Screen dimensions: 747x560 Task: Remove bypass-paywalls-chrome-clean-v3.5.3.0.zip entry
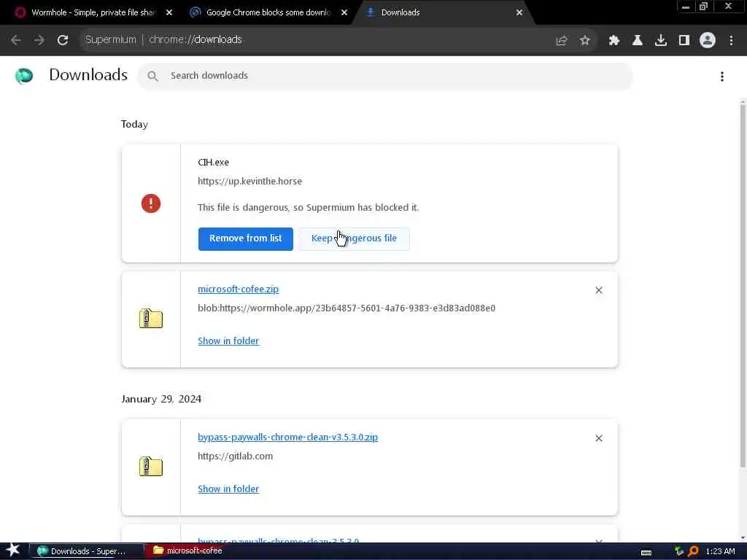point(599,438)
